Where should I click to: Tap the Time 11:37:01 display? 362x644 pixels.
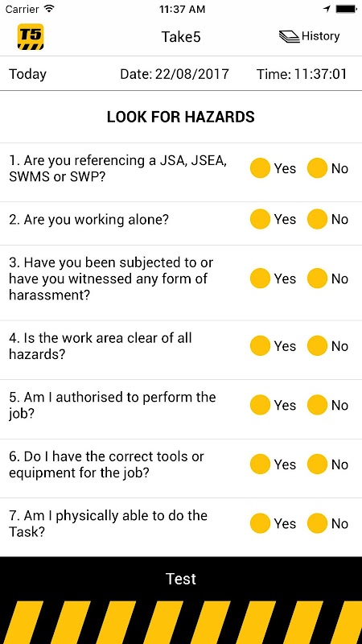(x=302, y=74)
